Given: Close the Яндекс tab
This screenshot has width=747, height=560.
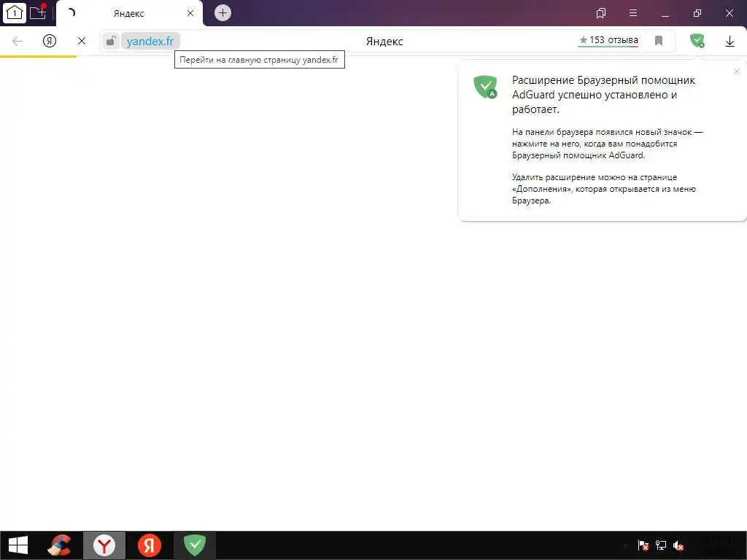Looking at the screenshot, I should pyautogui.click(x=190, y=13).
